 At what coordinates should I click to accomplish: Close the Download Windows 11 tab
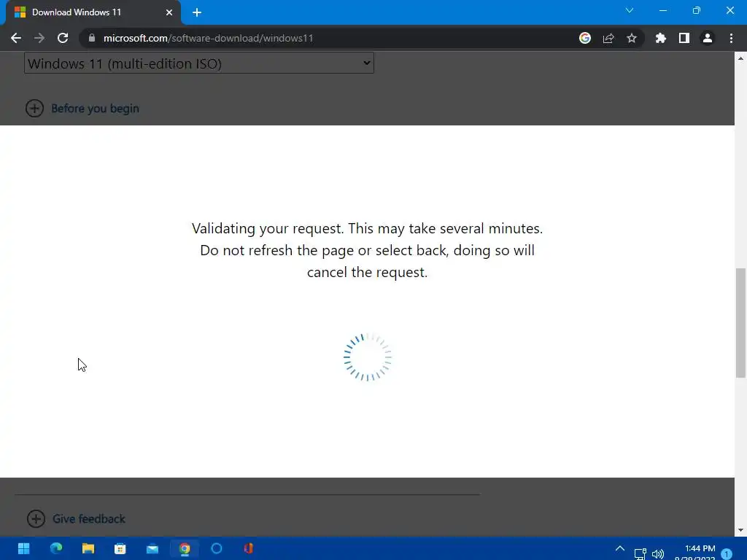[169, 12]
